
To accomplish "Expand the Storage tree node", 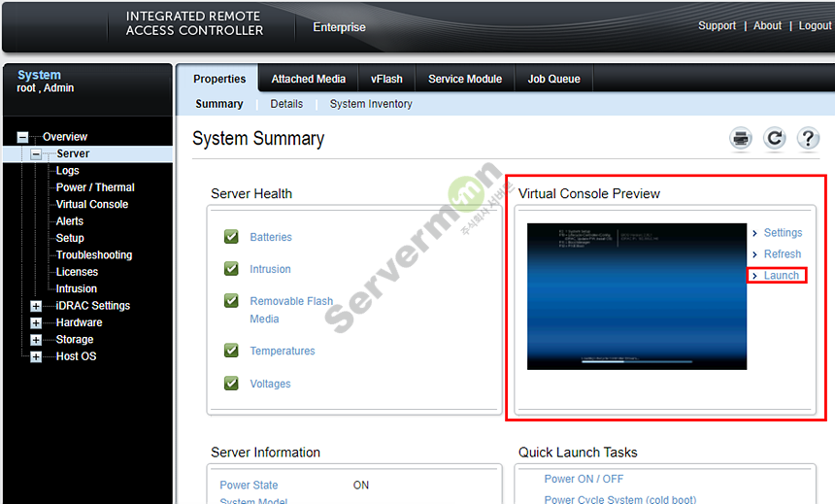I will [x=36, y=340].
